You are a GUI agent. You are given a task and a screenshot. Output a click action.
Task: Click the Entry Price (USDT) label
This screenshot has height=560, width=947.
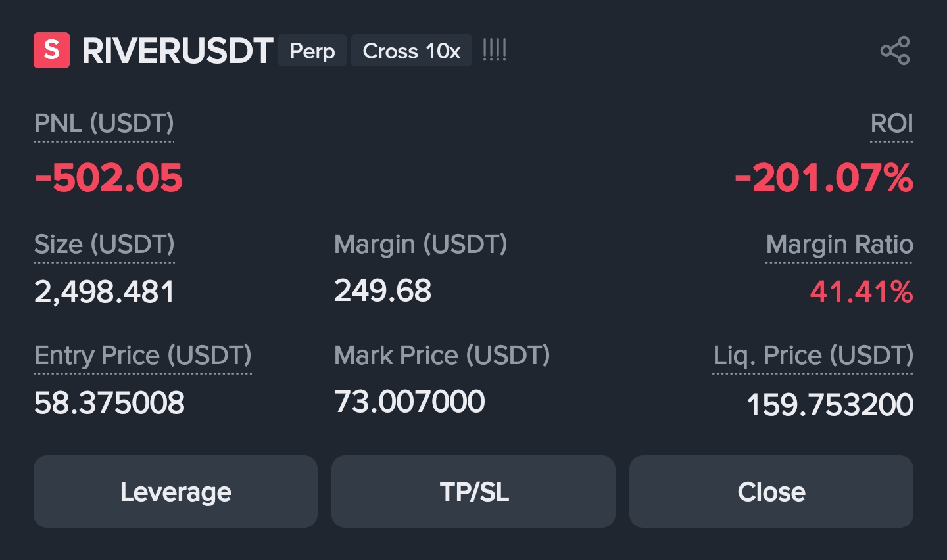pos(143,356)
